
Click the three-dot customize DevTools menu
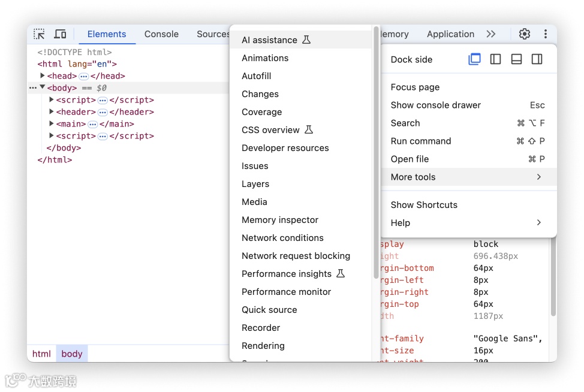click(x=545, y=34)
